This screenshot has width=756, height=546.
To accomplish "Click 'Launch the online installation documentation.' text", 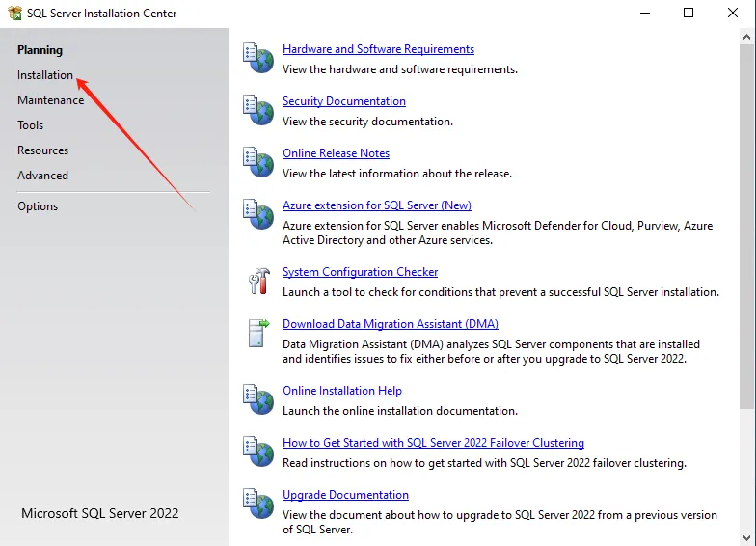I will [400, 411].
